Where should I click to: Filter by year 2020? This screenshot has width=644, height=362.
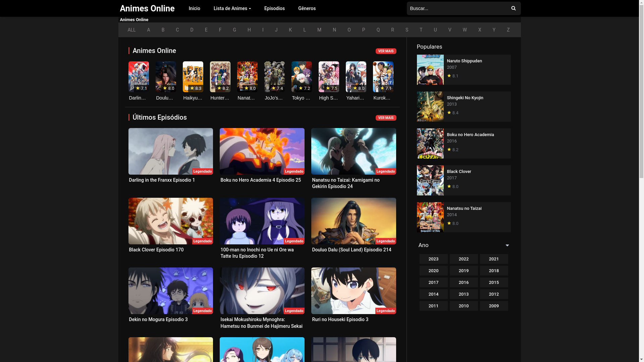point(433,271)
